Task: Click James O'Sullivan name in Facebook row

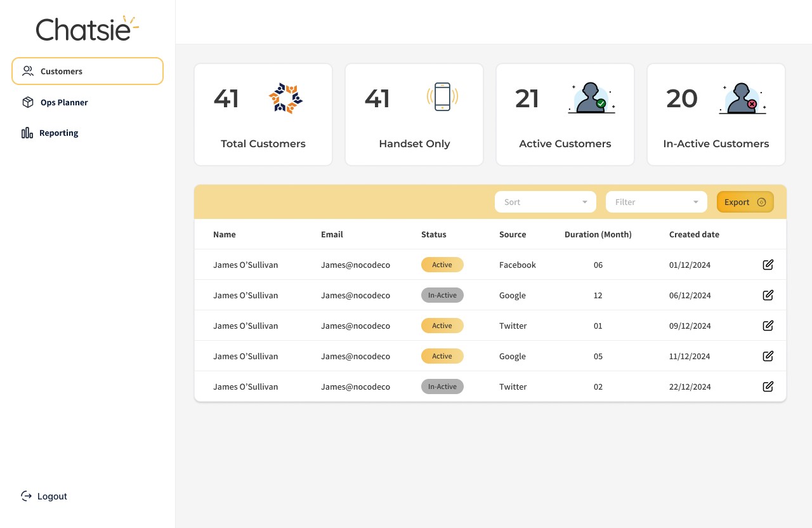Action: 246,265
